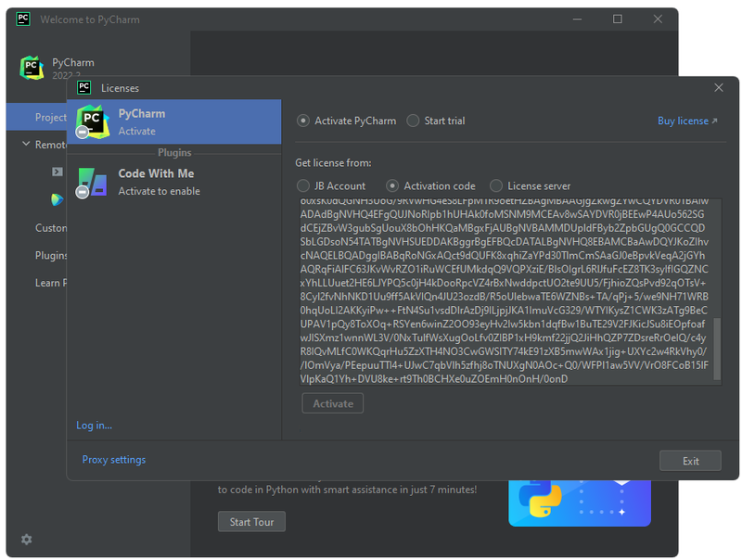Select the Code With Me plugin entry
Viewport: 742px width, 560px height.
tap(174, 182)
